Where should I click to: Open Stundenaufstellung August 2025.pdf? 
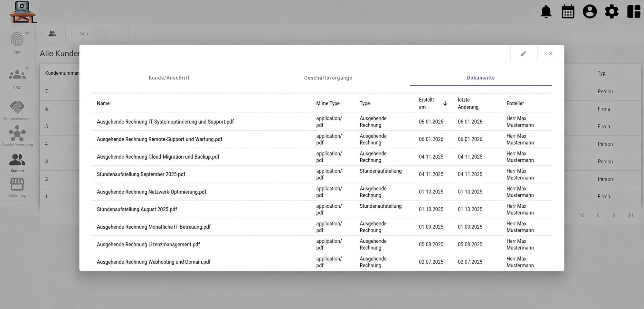(x=137, y=210)
